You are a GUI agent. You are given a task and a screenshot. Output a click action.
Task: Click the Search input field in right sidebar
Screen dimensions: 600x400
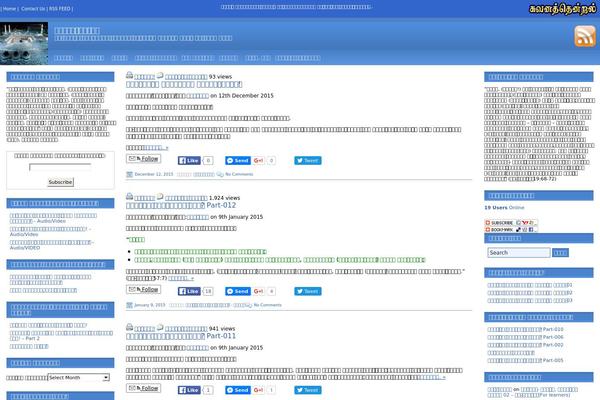pos(519,253)
